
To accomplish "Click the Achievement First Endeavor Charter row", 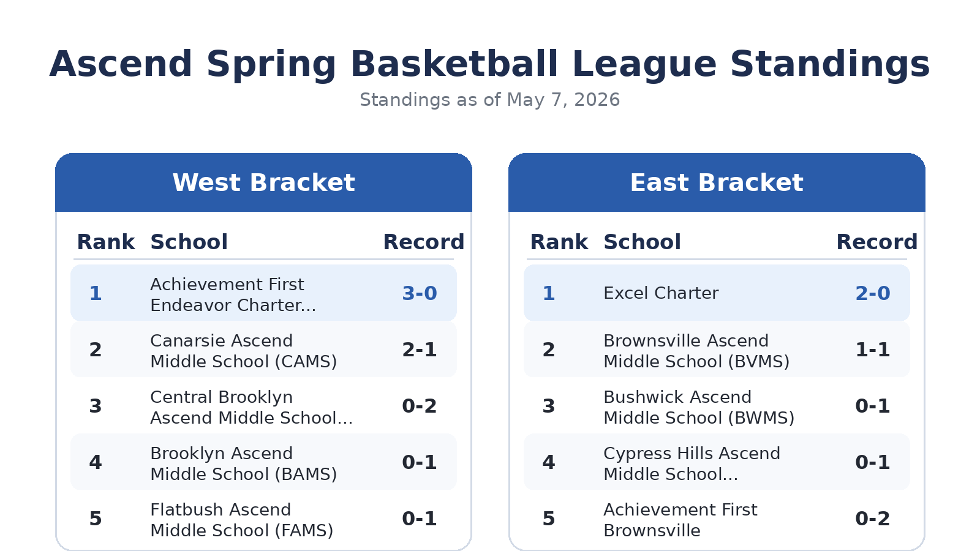I will 263,293.
